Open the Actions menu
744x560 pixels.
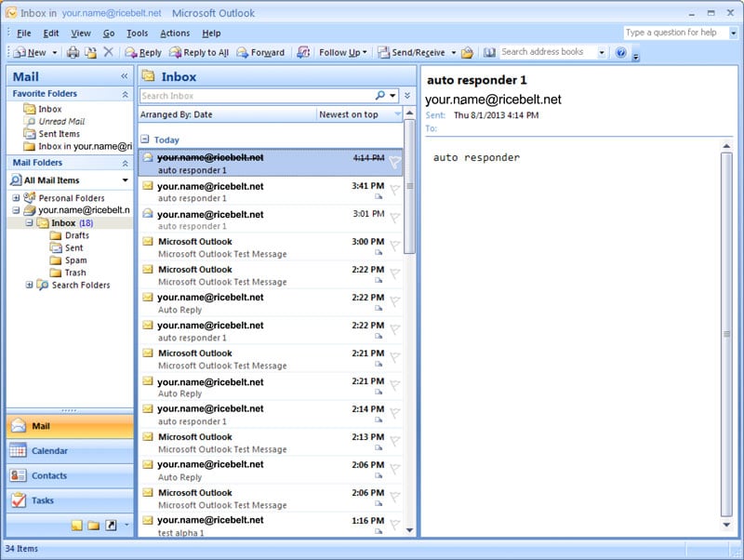(x=175, y=33)
